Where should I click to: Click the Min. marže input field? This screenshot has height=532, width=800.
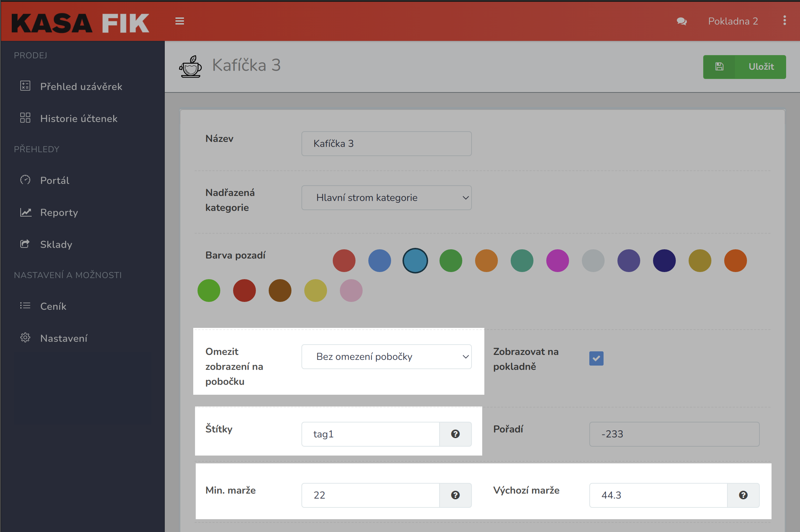370,495
